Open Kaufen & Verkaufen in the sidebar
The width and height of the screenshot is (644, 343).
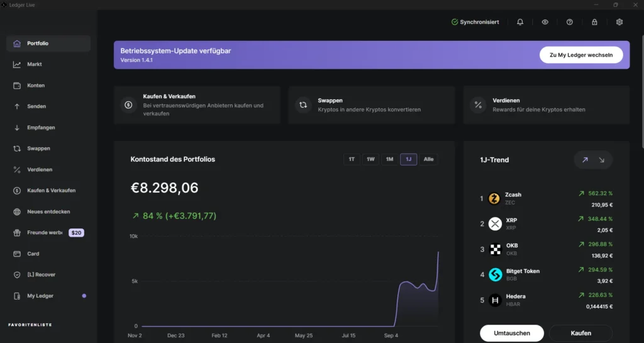pyautogui.click(x=48, y=191)
